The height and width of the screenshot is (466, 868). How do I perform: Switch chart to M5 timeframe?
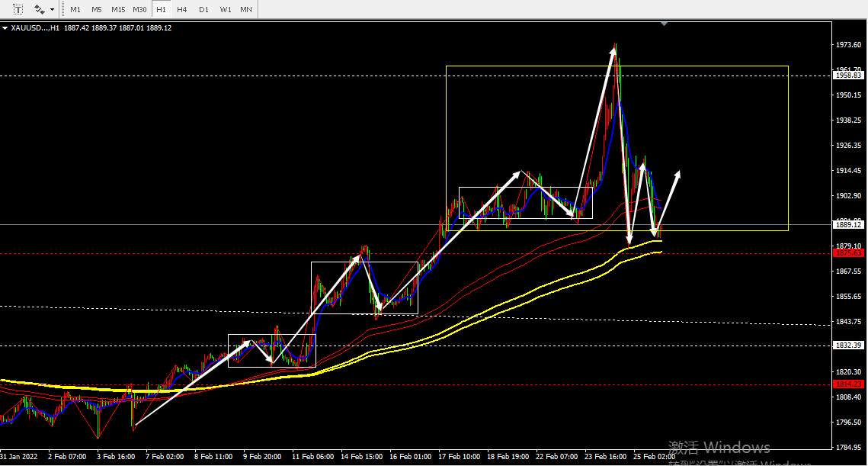[96, 9]
